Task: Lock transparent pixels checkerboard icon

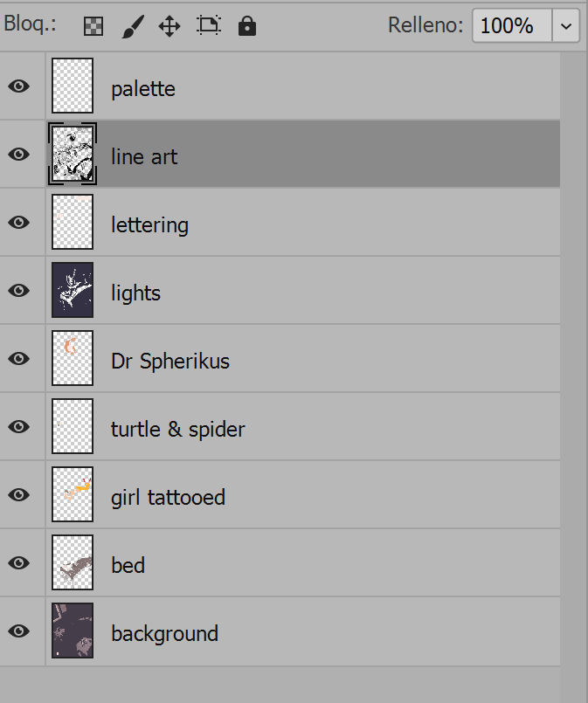Action: coord(93,26)
